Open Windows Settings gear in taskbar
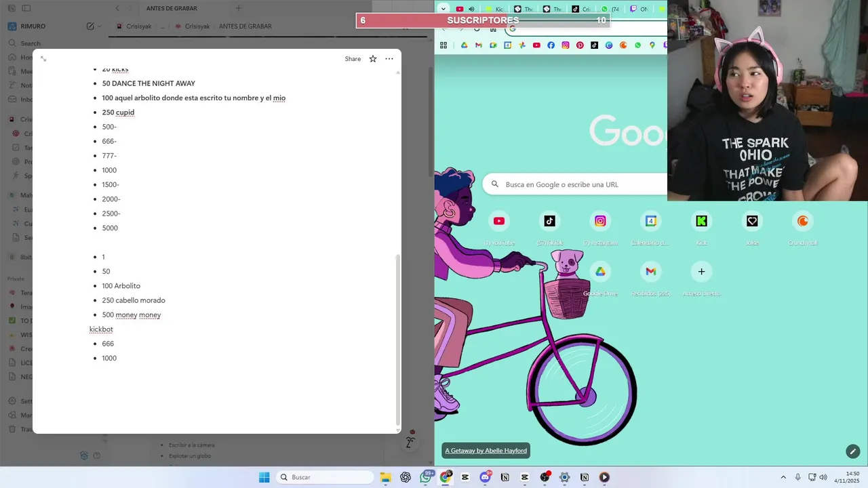Image resolution: width=868 pixels, height=488 pixels. point(564,477)
